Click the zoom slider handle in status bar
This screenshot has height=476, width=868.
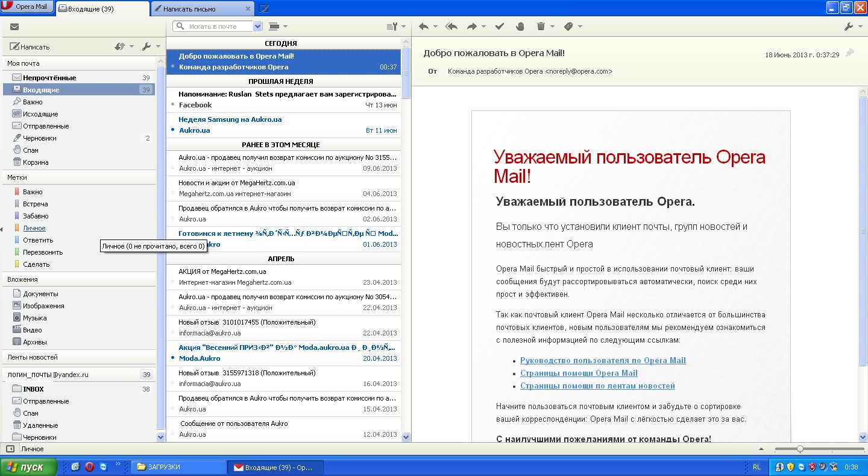(800, 449)
